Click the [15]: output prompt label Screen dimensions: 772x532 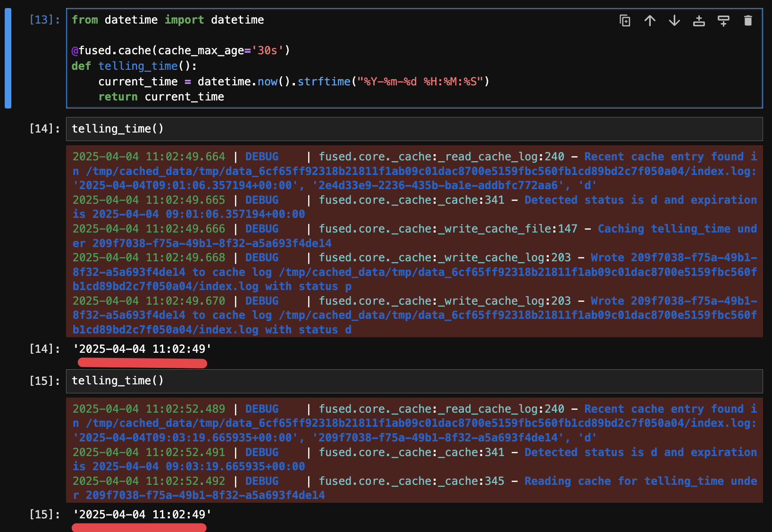tap(45, 515)
